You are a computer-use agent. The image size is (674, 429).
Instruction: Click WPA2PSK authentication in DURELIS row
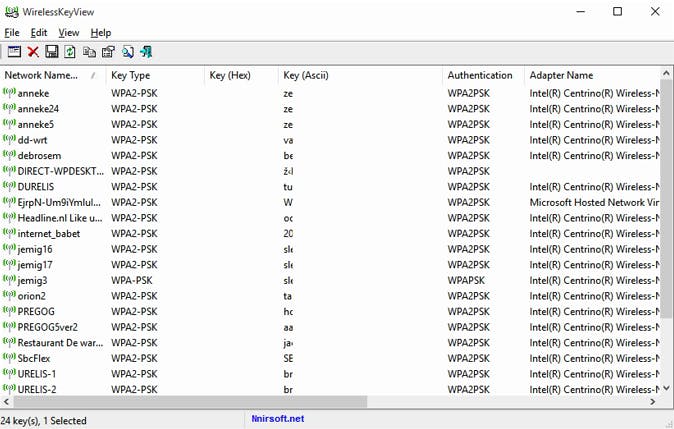tap(469, 187)
